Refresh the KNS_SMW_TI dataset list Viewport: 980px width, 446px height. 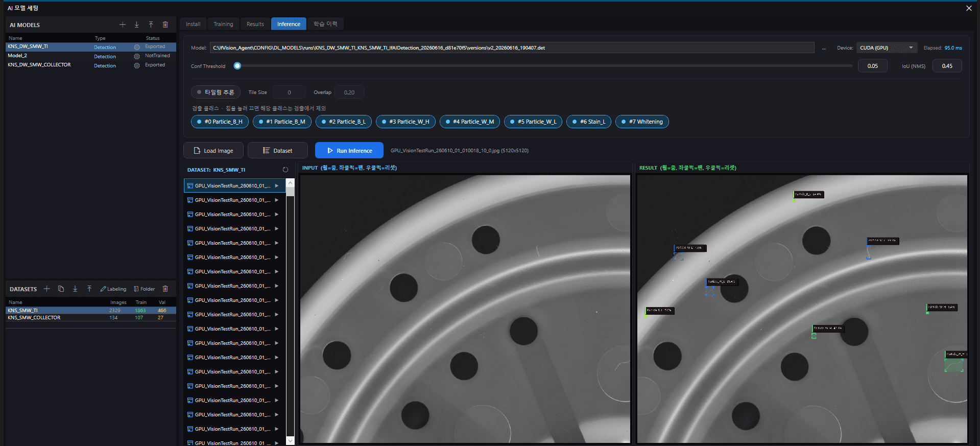click(x=285, y=170)
